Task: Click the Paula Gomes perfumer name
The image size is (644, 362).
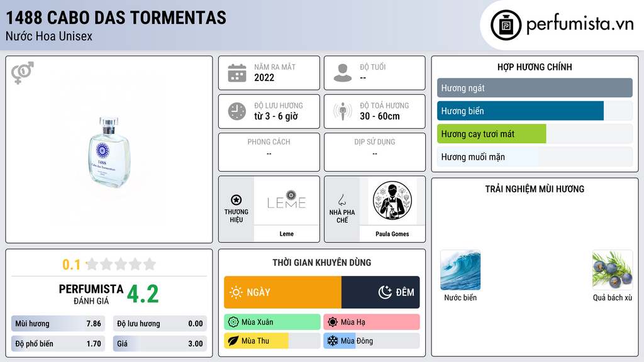Action: (x=392, y=234)
